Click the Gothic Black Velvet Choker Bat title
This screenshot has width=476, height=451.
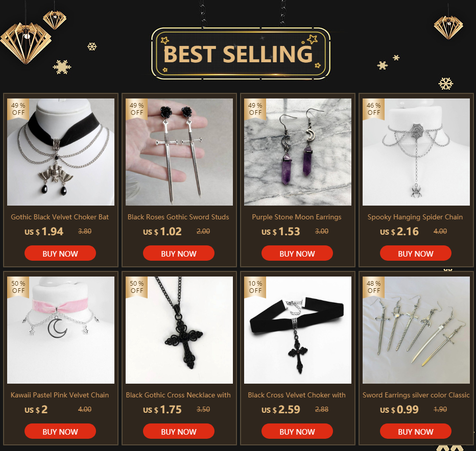60,217
